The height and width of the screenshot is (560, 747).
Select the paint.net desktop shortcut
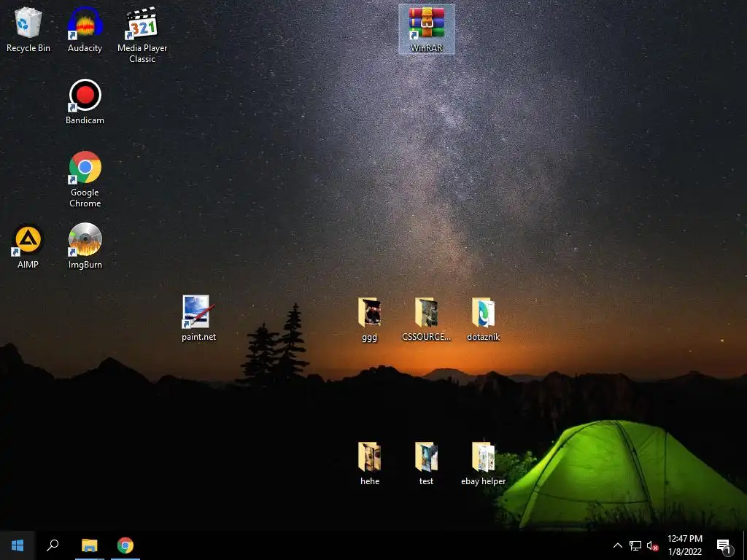point(198,318)
